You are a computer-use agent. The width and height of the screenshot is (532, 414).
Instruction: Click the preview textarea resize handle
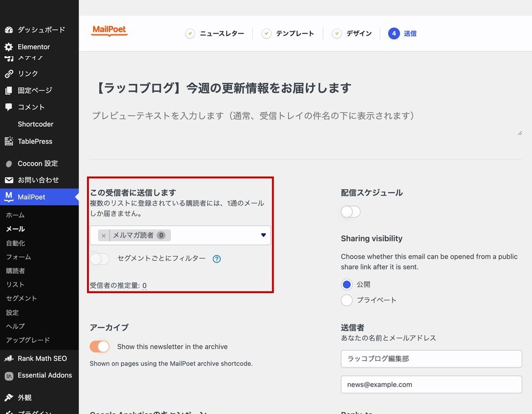pyautogui.click(x=520, y=133)
